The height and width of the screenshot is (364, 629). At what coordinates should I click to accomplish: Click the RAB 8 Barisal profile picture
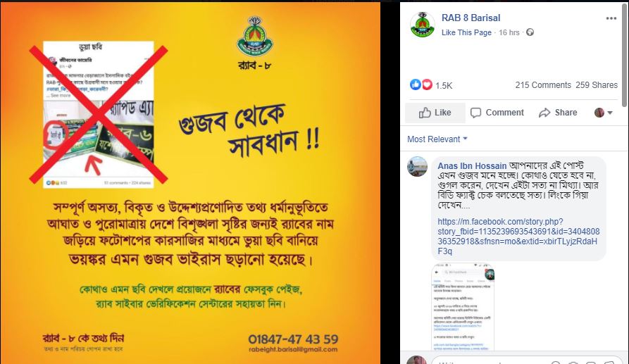pos(423,25)
